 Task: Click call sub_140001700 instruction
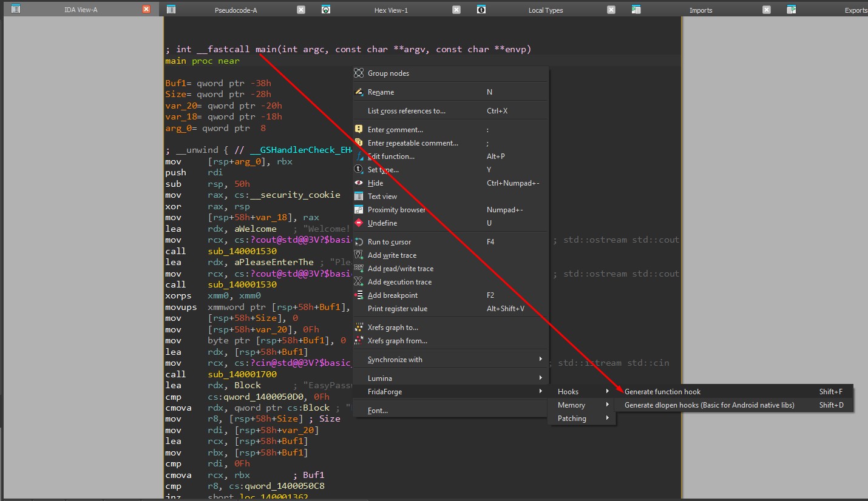[221, 374]
